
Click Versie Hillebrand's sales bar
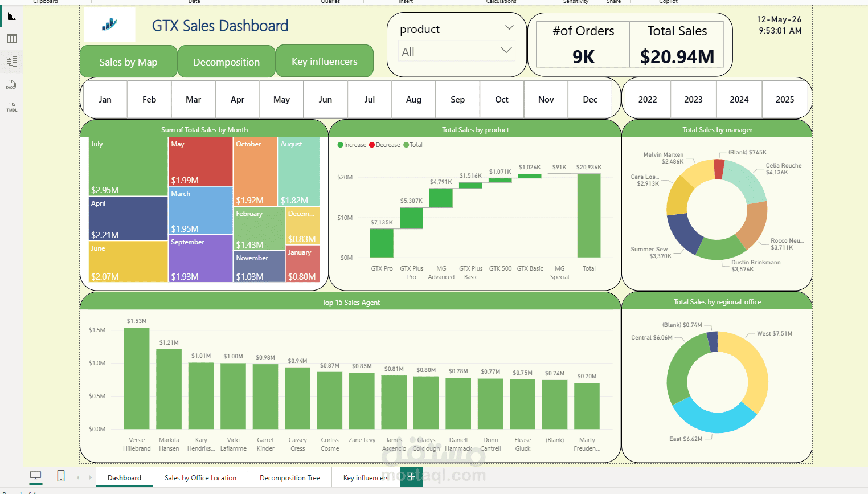(x=137, y=378)
